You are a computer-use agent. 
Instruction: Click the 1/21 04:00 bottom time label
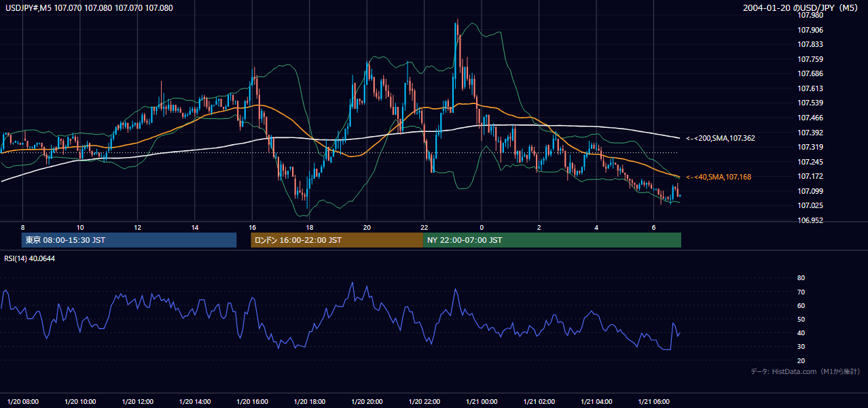pos(596,401)
